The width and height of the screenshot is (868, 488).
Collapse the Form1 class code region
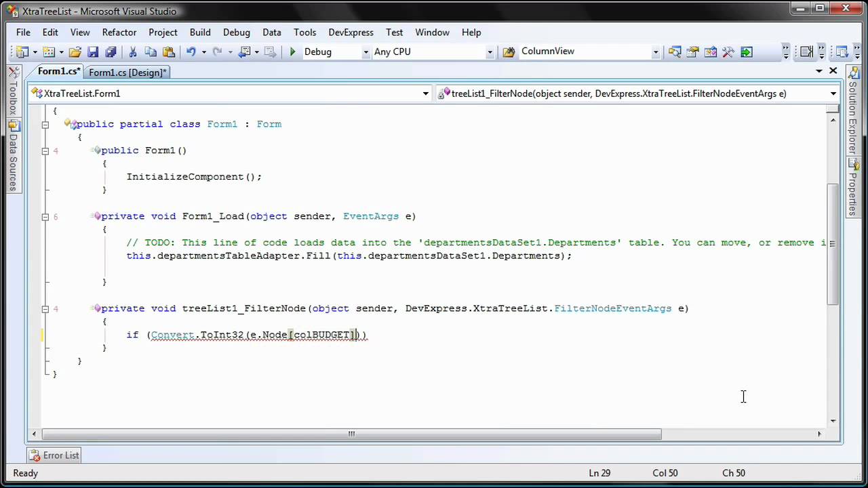(45, 124)
